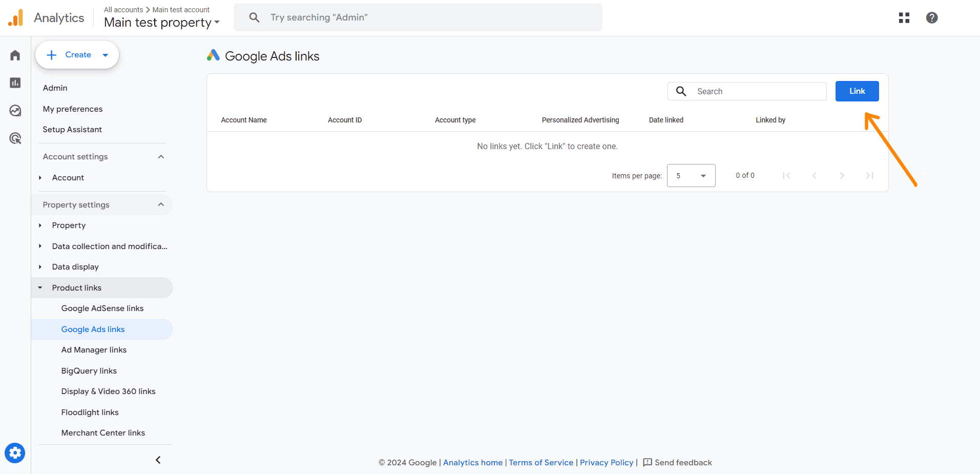980x474 pixels.
Task: Click the Account type column header
Action: click(x=455, y=120)
